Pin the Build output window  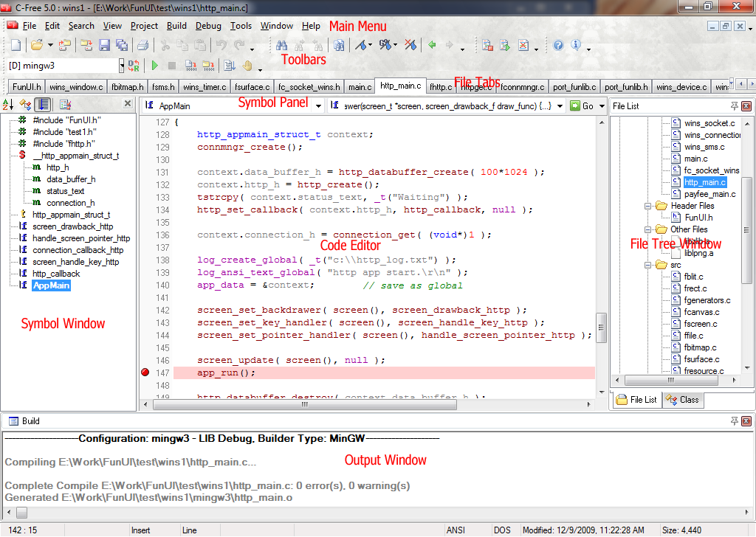(x=734, y=421)
